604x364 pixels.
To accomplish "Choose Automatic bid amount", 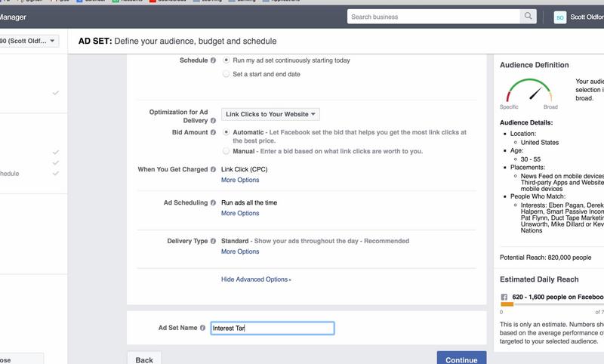I will [x=226, y=132].
